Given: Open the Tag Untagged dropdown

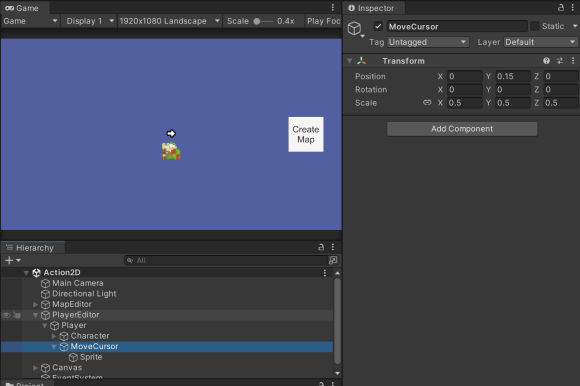Looking at the screenshot, I should [x=428, y=42].
